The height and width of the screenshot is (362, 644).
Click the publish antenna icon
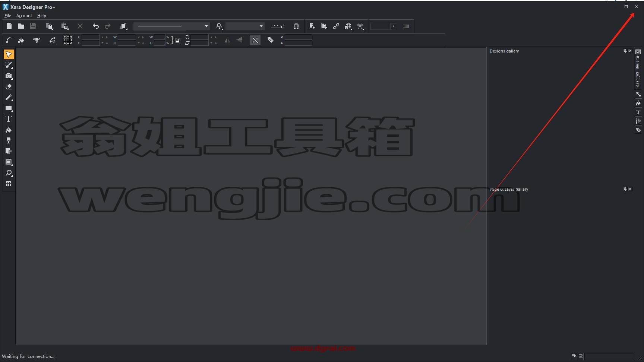coord(360,26)
